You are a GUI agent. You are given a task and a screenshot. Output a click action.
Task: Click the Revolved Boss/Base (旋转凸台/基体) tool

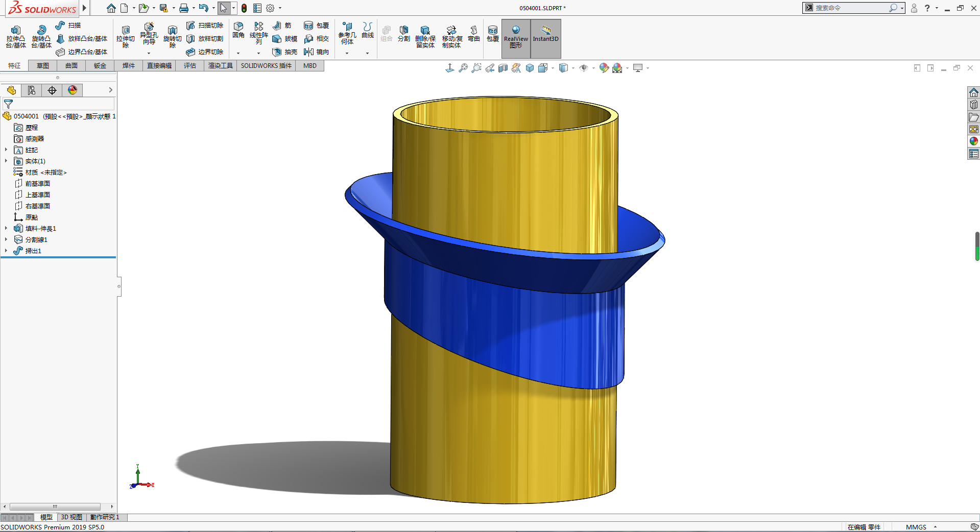[x=41, y=36]
